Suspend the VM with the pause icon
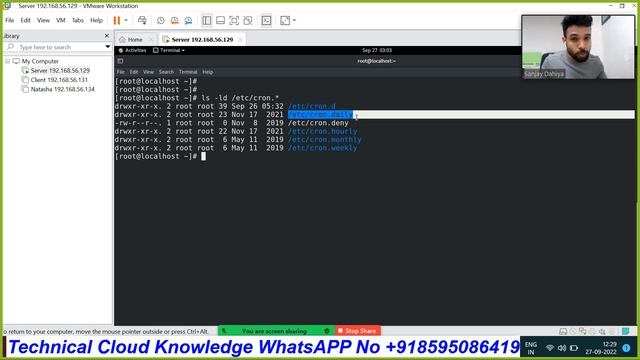The width and height of the screenshot is (640, 360). [x=117, y=20]
